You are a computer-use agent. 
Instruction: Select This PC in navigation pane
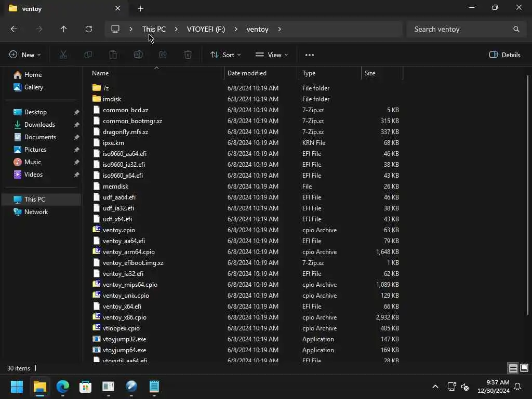coord(42,199)
